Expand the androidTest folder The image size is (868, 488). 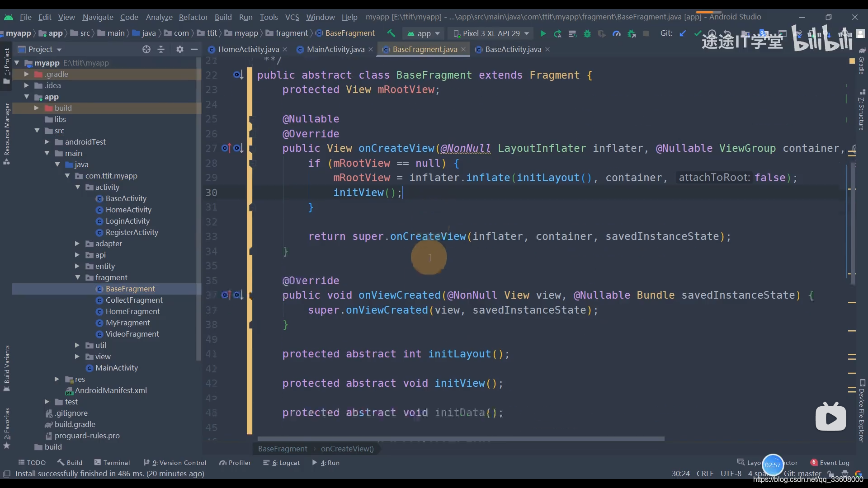(47, 142)
